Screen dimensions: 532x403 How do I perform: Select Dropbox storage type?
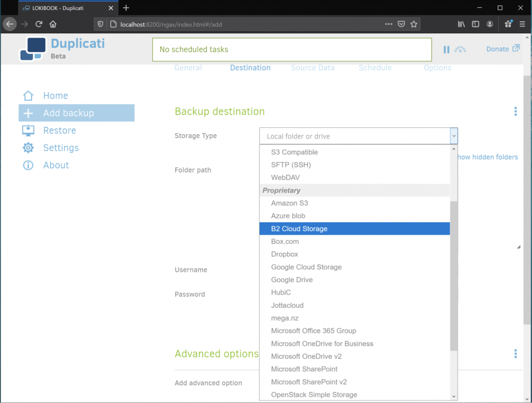pyautogui.click(x=354, y=254)
